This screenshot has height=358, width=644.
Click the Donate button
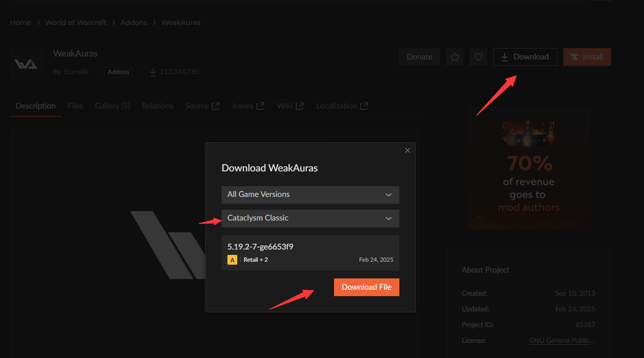(420, 57)
